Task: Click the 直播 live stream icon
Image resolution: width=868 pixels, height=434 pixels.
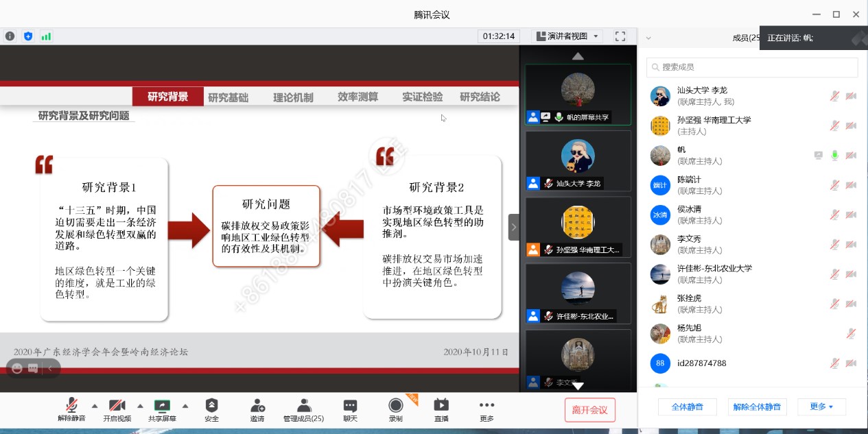Action: click(x=441, y=405)
